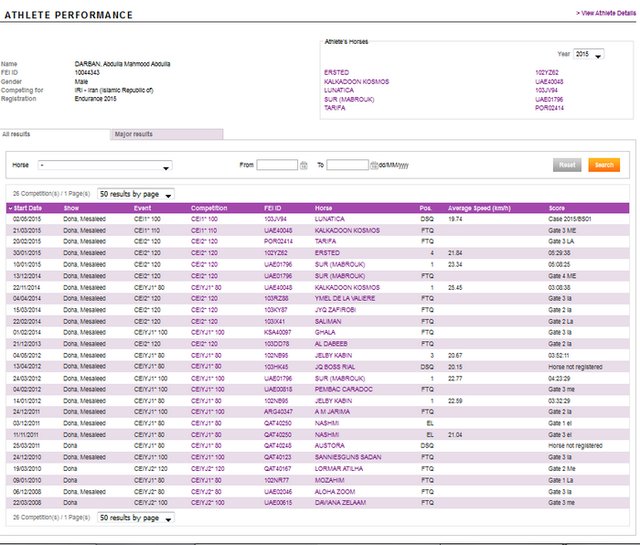640x545 pixels.
Task: Open SANNIESGUNS SADAN horse link
Action: point(348,457)
